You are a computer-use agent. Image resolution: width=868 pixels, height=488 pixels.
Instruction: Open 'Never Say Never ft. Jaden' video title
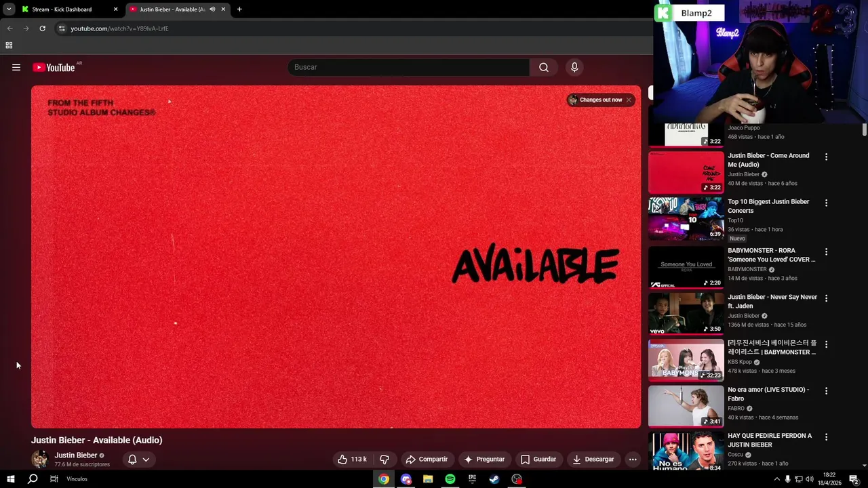[x=772, y=302]
